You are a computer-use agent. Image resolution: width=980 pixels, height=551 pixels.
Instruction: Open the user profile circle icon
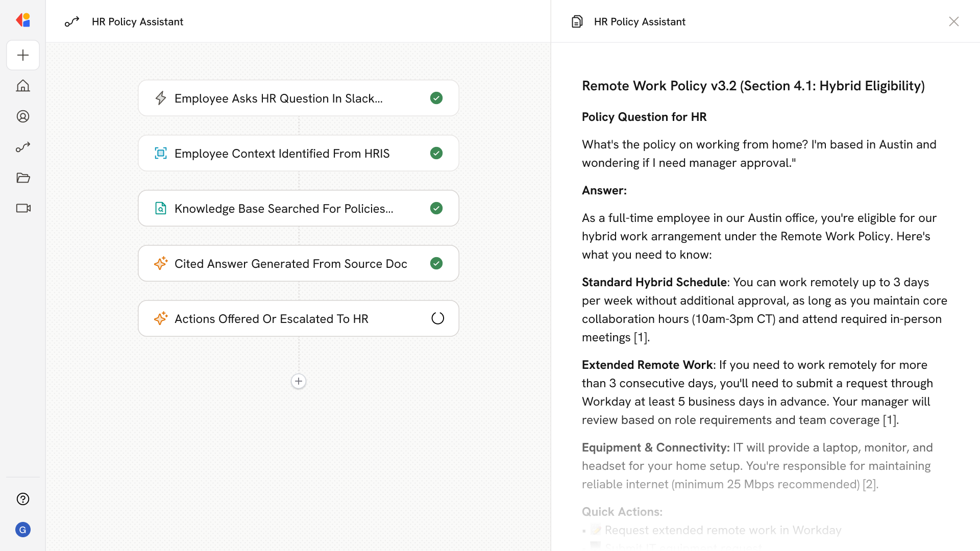[x=23, y=116]
